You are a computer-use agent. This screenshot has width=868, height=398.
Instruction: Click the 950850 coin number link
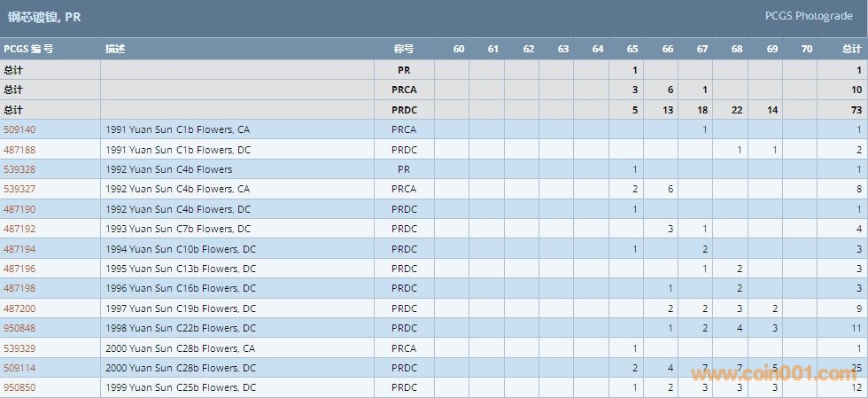19,387
